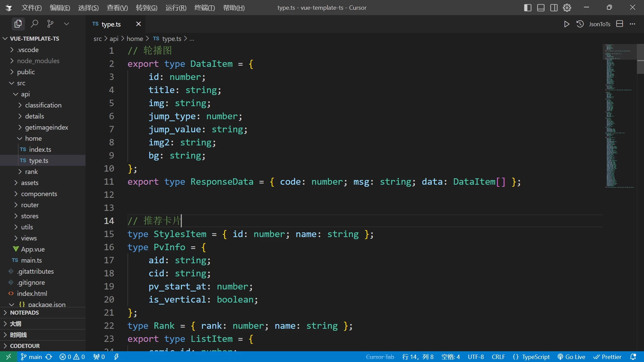Run the file with play icon
The image size is (644, 362).
567,24
